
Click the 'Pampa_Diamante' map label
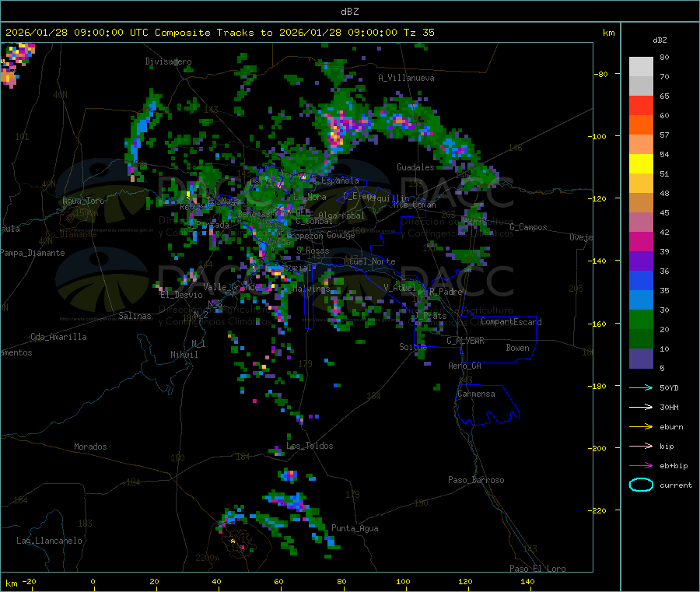[33, 253]
